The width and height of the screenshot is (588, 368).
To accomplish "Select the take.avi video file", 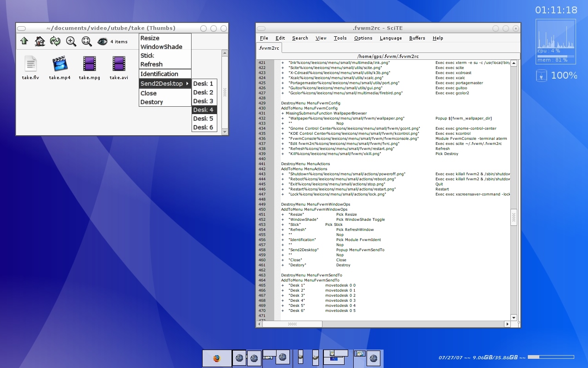I will point(119,68).
